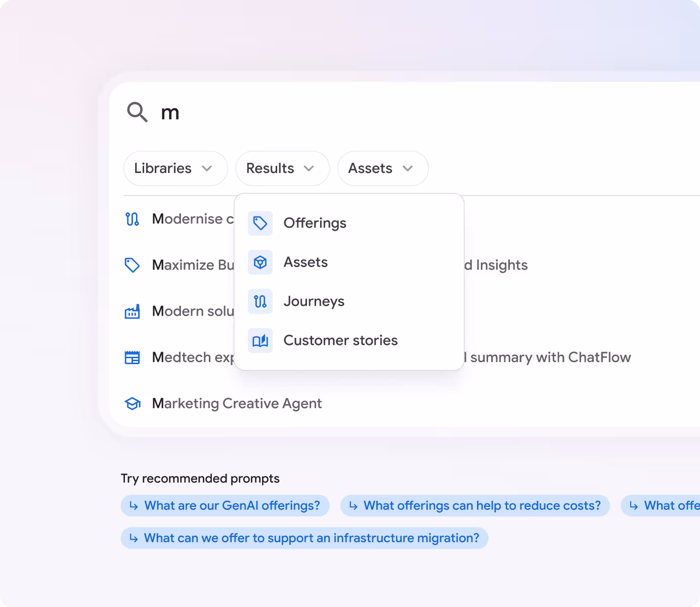The width and height of the screenshot is (700, 607).
Task: Click the cut-off "What offe" prompt chip
Action: click(x=661, y=506)
